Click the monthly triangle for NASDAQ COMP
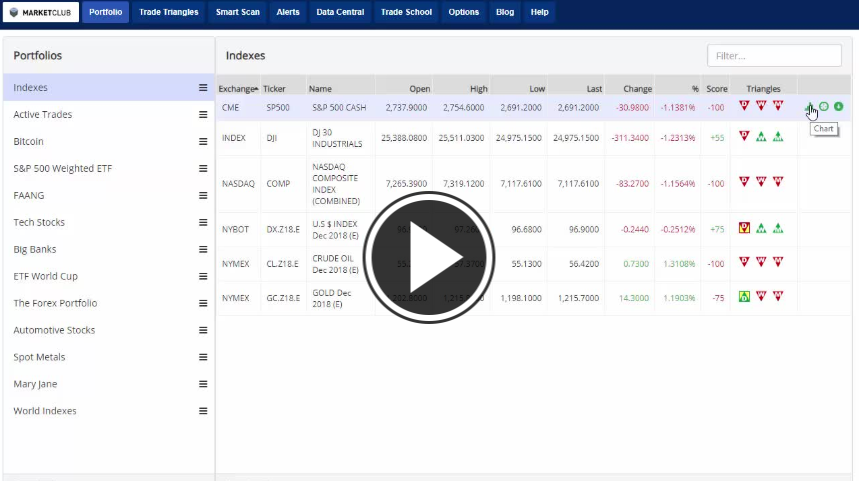This screenshot has width=859, height=481. [x=778, y=181]
